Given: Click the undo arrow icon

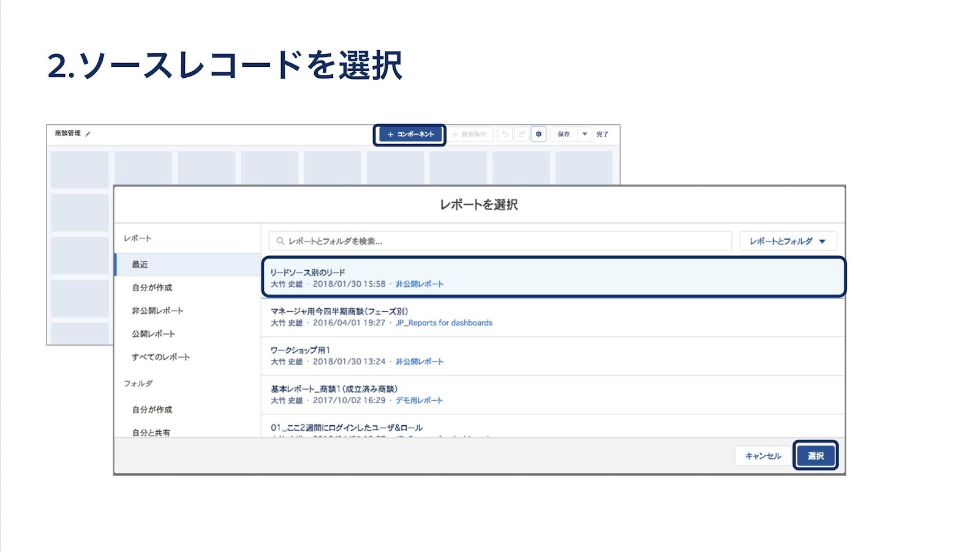Looking at the screenshot, I should (505, 134).
